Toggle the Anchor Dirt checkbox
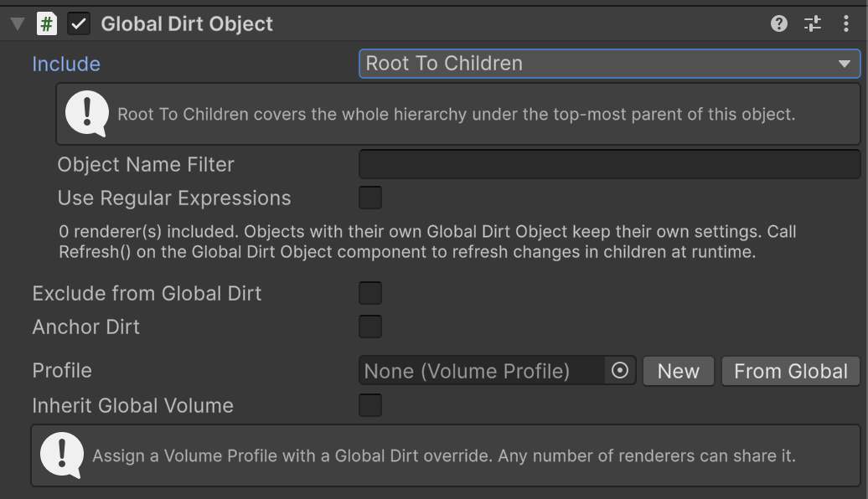Image resolution: width=868 pixels, height=499 pixels. click(x=370, y=327)
